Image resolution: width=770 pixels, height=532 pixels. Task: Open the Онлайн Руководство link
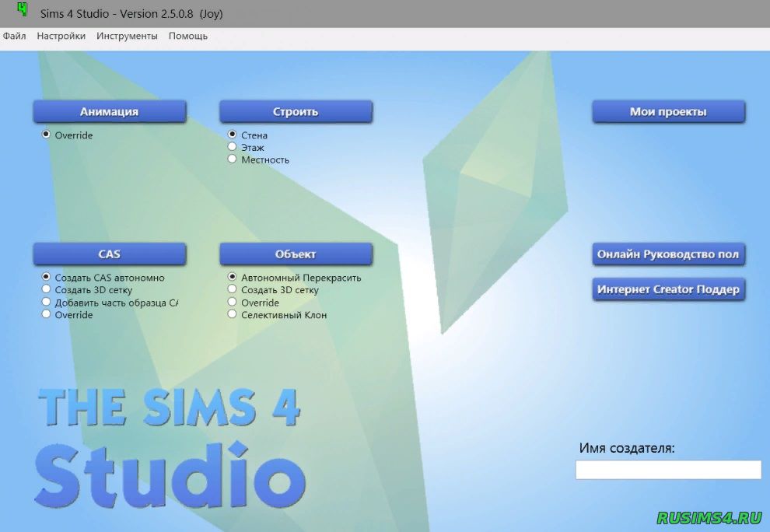point(667,254)
